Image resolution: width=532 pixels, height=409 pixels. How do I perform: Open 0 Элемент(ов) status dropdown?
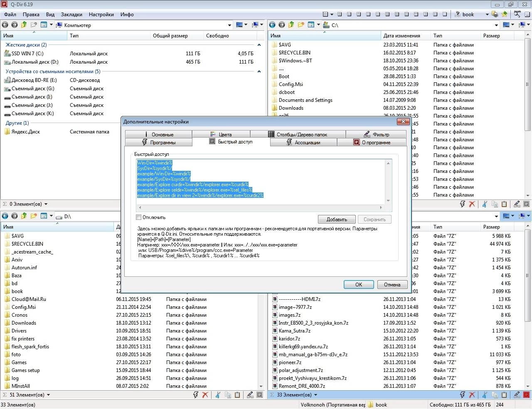click(x=46, y=204)
